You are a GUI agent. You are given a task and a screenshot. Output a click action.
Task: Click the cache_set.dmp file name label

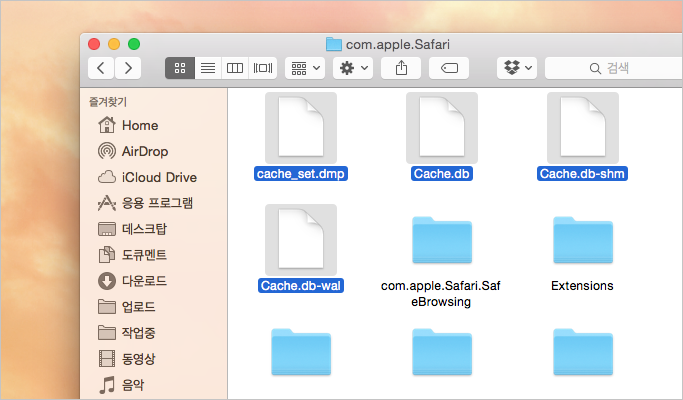[x=301, y=173]
